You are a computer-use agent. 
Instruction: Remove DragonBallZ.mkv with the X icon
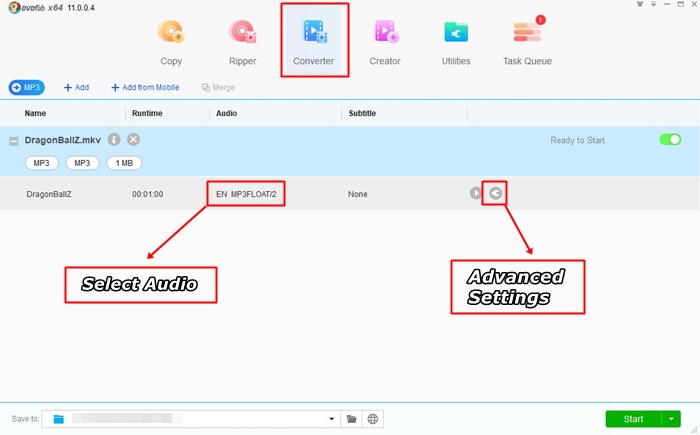(x=133, y=140)
